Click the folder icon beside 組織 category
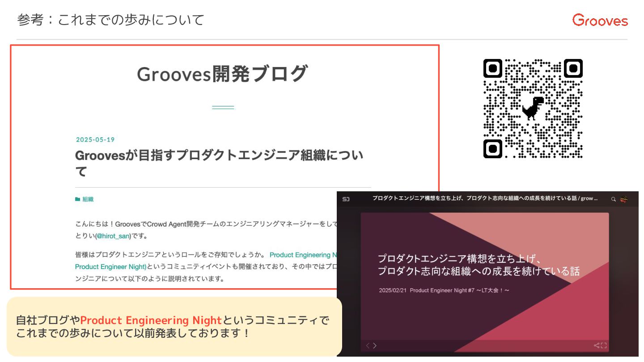644x362 pixels. coord(78,199)
